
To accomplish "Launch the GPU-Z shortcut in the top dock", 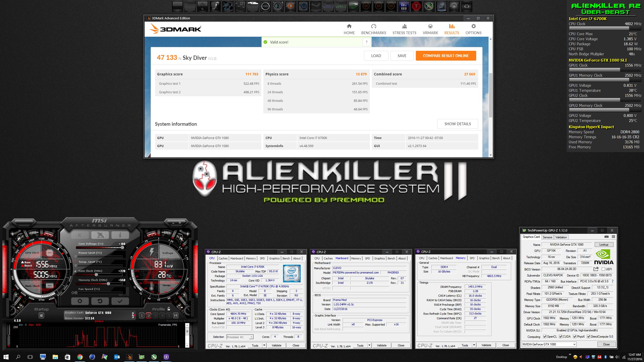I will tap(341, 6).
